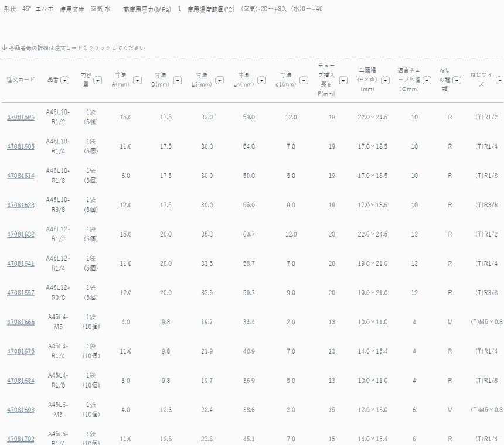The width and height of the screenshot is (504, 445).
Task: Open order code 47081614 link
Action: coord(21,176)
